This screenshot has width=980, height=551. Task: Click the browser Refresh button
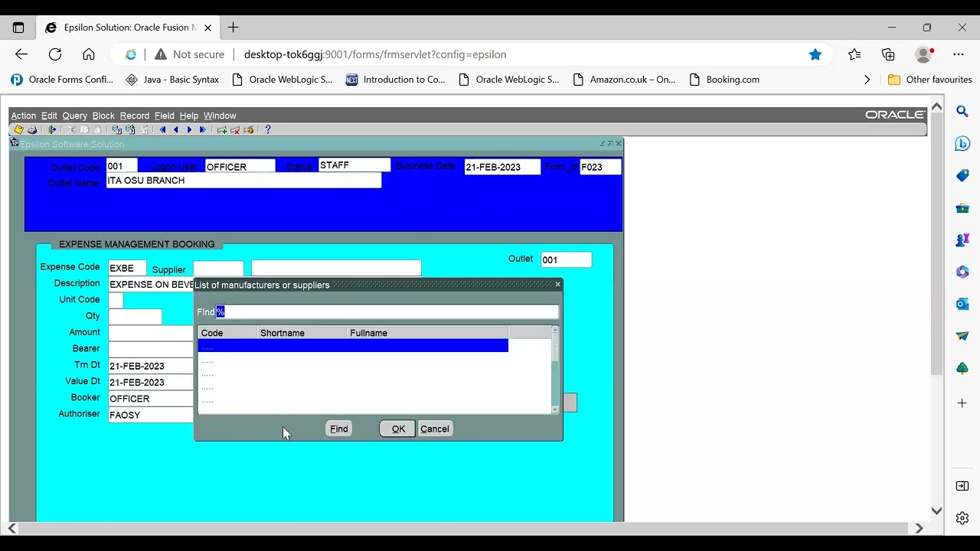coord(55,54)
